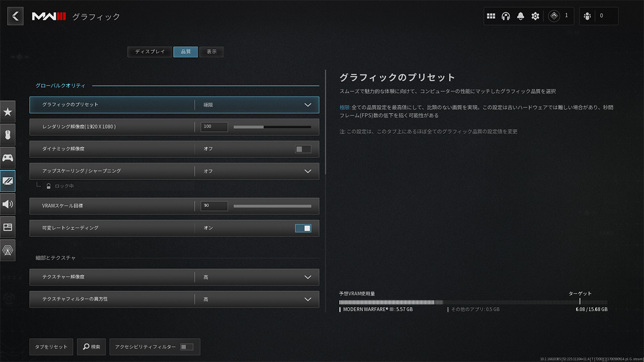Open notifications bell icon
The image size is (644, 362).
pyautogui.click(x=520, y=16)
